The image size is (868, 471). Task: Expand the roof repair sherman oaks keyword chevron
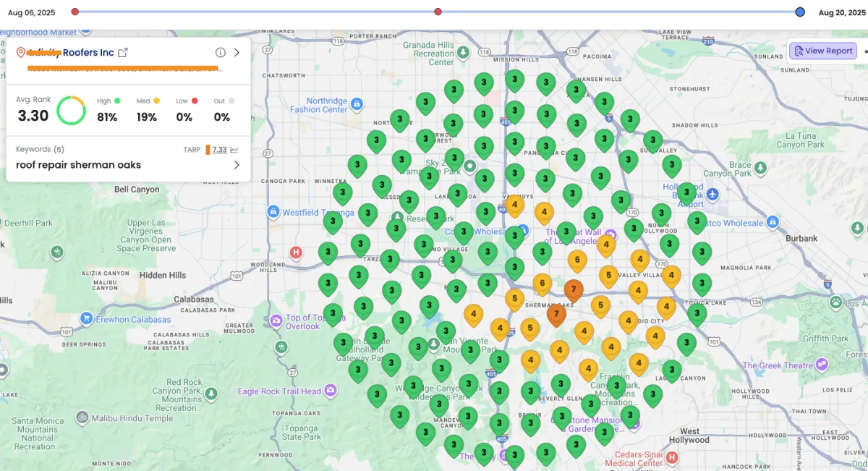pyautogui.click(x=236, y=165)
